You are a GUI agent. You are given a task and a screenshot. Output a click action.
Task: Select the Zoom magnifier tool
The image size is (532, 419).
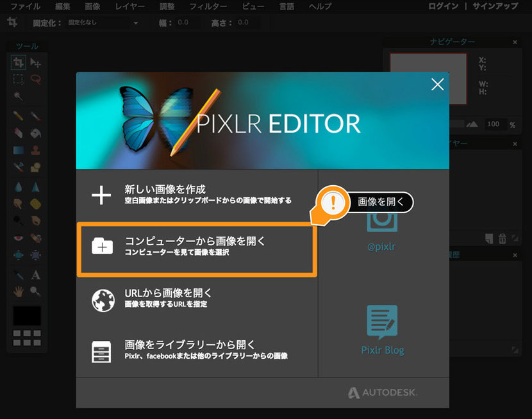click(x=35, y=292)
